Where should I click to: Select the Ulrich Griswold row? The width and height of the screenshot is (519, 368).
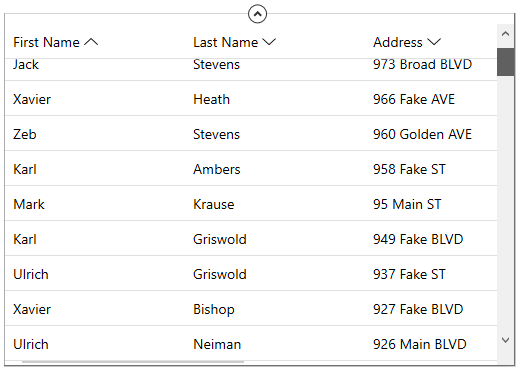tap(251, 273)
